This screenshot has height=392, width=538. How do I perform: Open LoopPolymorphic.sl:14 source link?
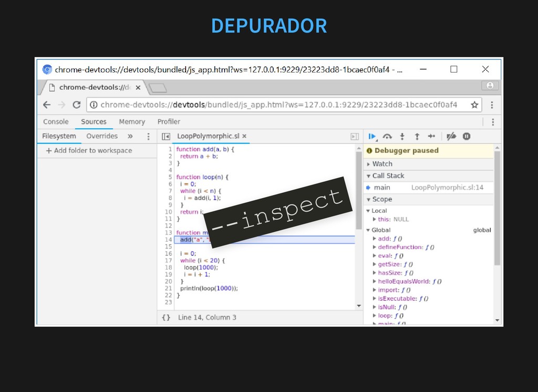pos(447,188)
